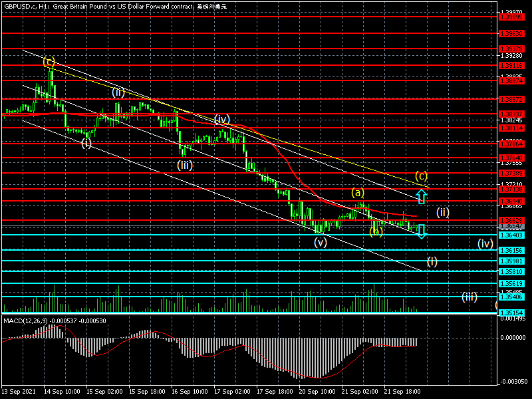Click the 20 Sep 10:00 time axis label

click(317, 392)
